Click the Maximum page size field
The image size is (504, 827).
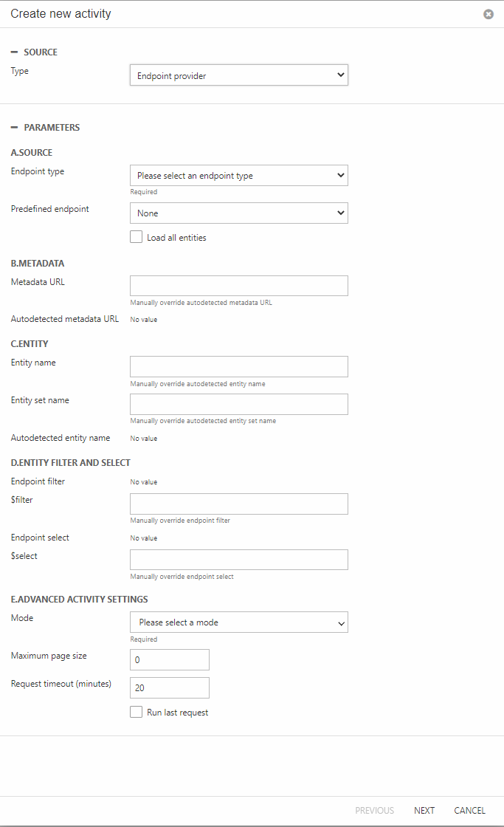click(169, 659)
